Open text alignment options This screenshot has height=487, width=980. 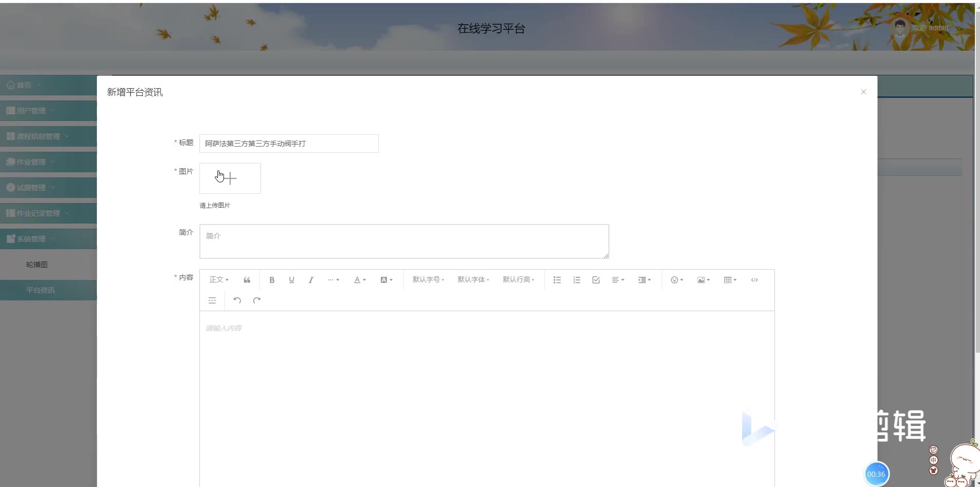[618, 280]
